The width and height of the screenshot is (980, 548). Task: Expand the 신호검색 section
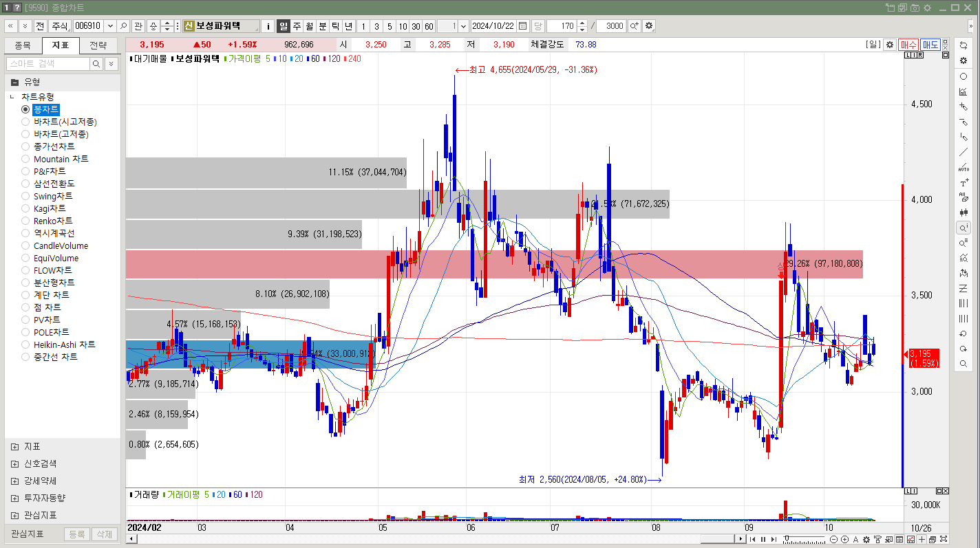(x=14, y=463)
